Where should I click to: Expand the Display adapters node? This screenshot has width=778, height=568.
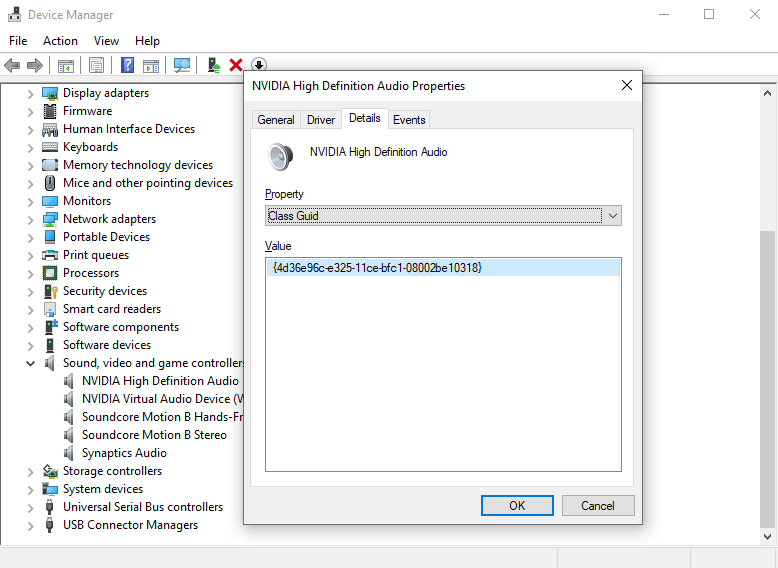point(30,94)
